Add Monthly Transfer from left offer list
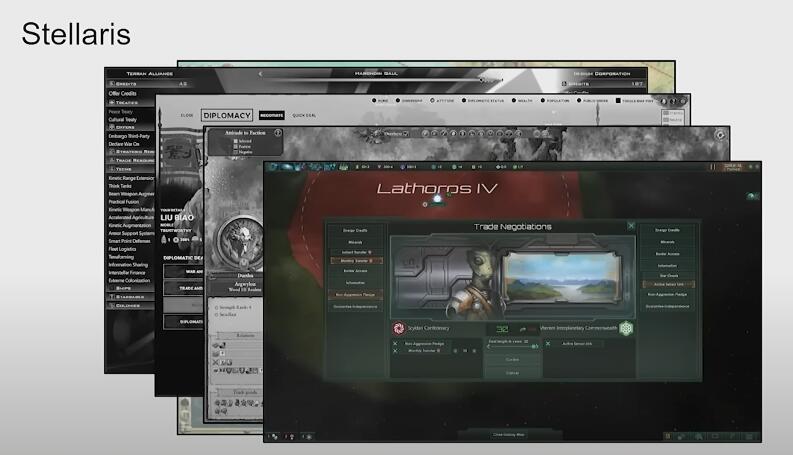793x455 pixels. 356,261
